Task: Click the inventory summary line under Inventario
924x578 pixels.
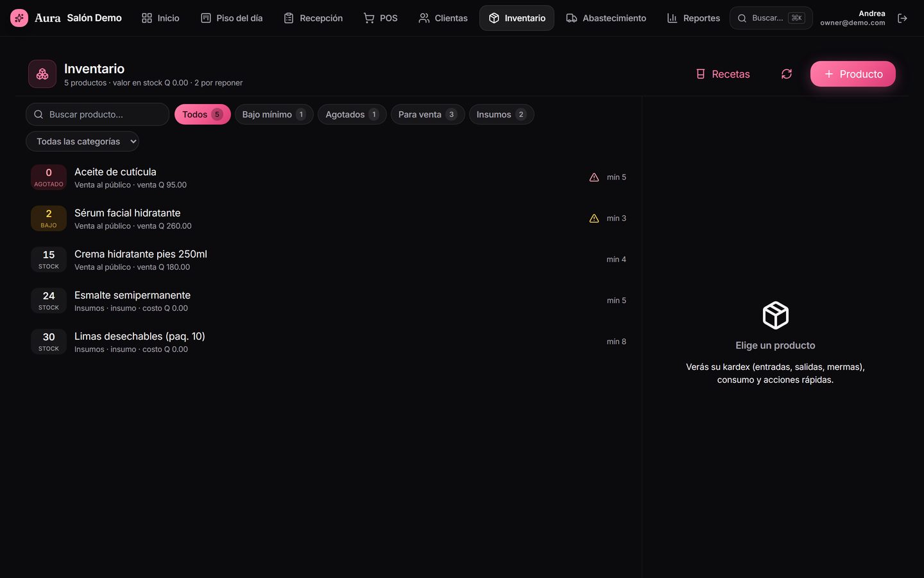Action: [153, 83]
